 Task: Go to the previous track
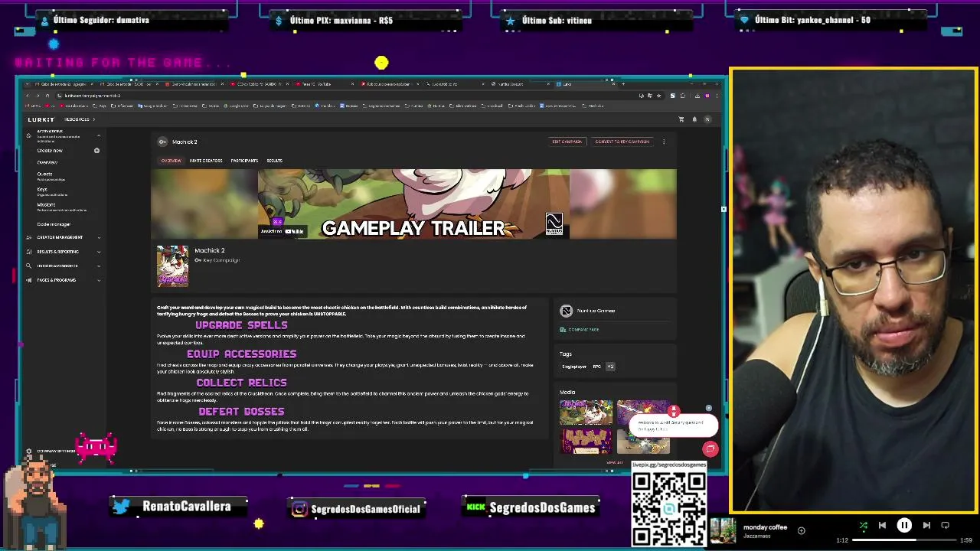882,525
